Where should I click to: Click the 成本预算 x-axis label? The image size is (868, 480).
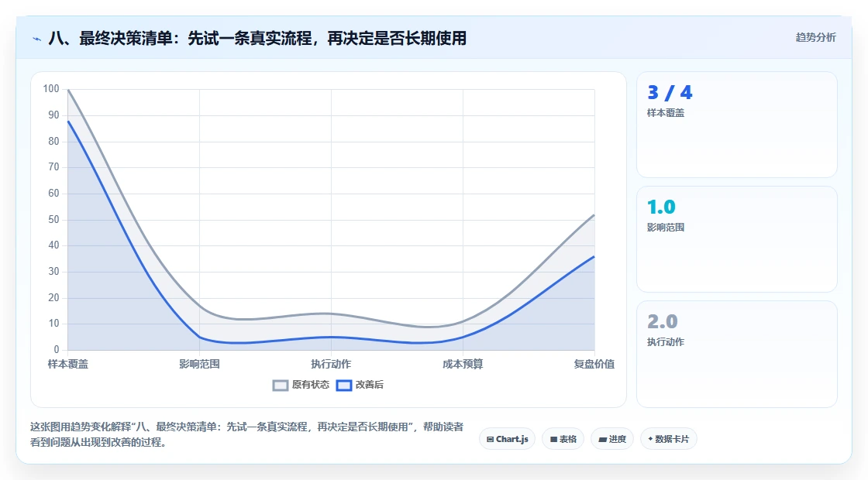(463, 365)
